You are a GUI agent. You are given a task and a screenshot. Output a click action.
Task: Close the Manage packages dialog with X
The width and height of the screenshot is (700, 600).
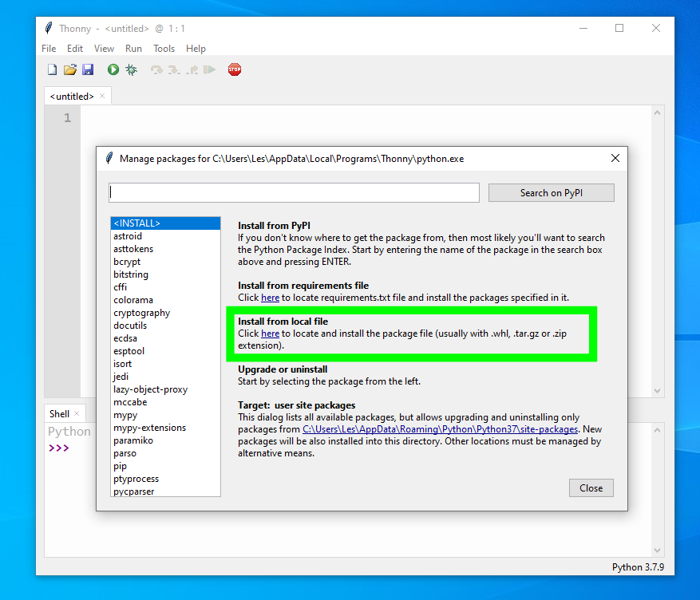[615, 158]
